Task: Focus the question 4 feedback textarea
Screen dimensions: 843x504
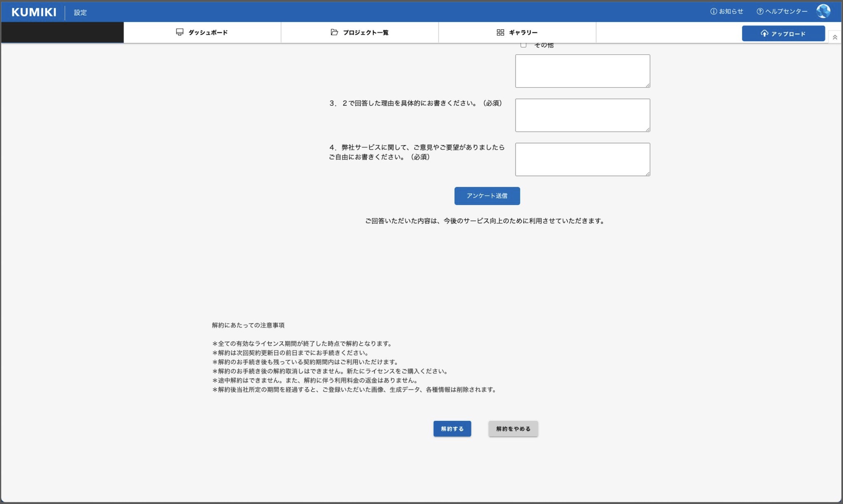Action: pyautogui.click(x=582, y=159)
